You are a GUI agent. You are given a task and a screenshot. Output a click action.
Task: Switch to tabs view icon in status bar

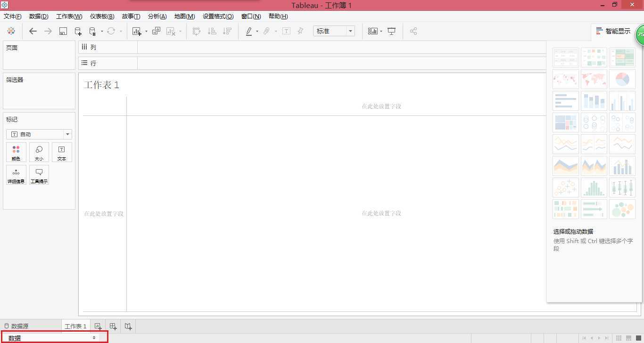click(x=638, y=338)
